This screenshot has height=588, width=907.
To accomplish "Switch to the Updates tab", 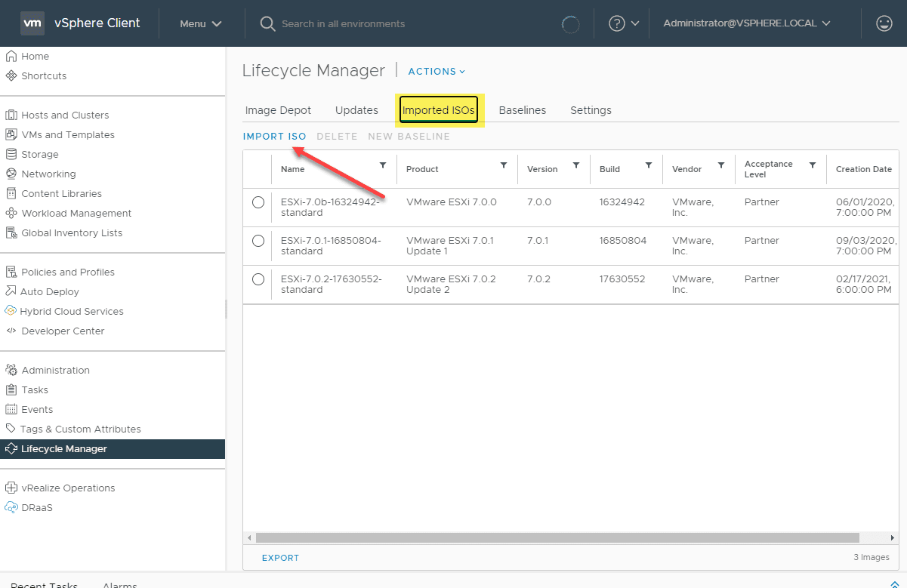I will click(x=356, y=110).
